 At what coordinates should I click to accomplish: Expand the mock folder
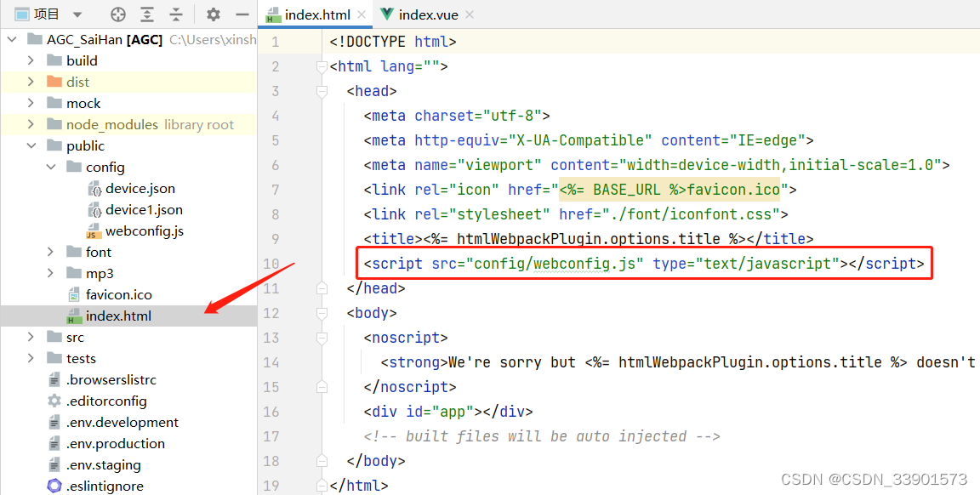click(31, 103)
